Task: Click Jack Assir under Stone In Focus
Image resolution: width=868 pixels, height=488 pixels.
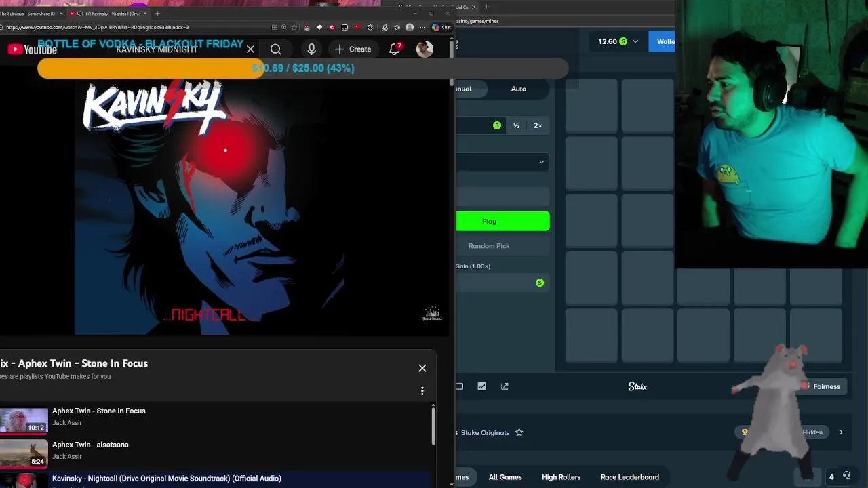Action: click(67, 423)
